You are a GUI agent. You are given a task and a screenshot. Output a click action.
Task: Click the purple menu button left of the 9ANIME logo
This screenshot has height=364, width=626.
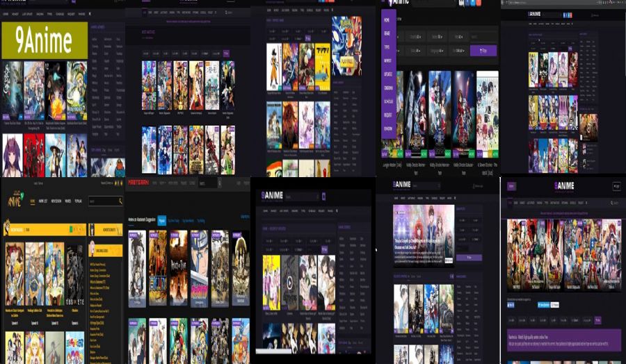pyautogui.click(x=511, y=186)
